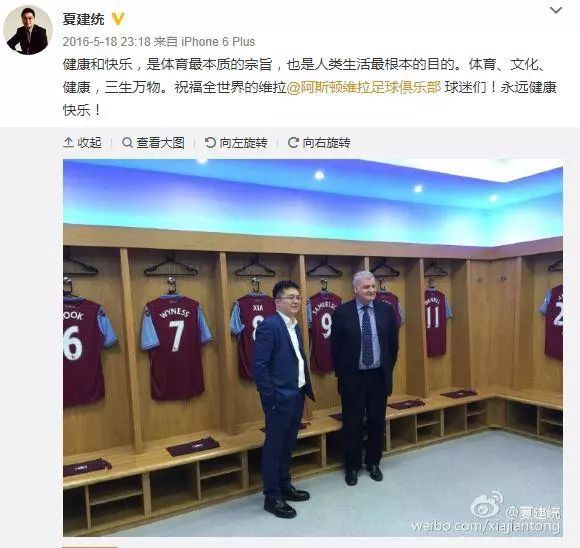Click the locker room photo
This screenshot has height=548, width=580.
(313, 348)
